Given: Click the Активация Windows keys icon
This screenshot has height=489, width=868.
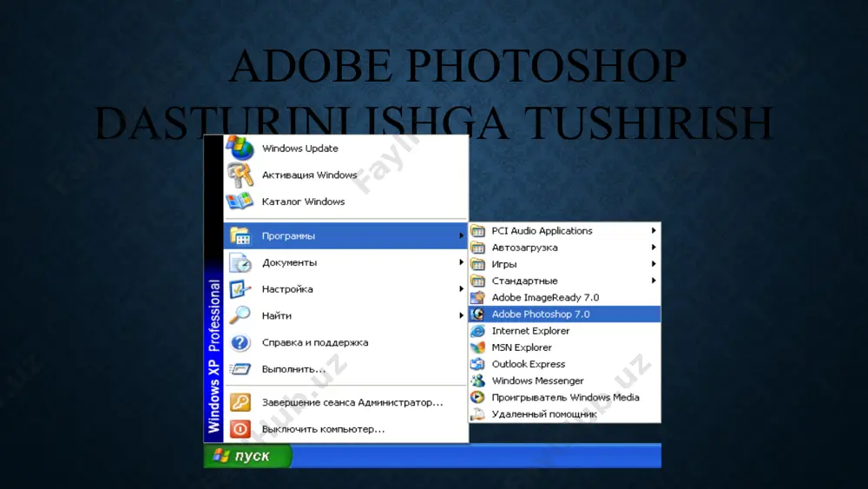Looking at the screenshot, I should 240,175.
